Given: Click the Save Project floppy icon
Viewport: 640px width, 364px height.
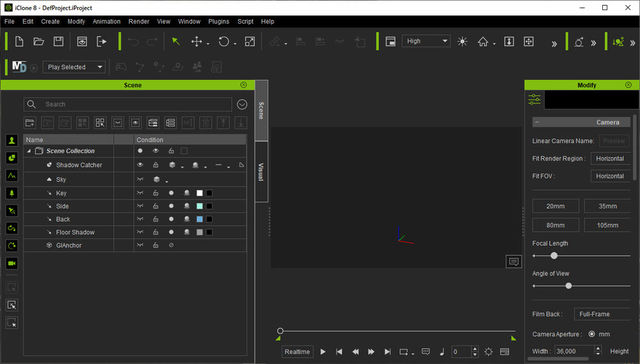Looking at the screenshot, I should tap(58, 41).
